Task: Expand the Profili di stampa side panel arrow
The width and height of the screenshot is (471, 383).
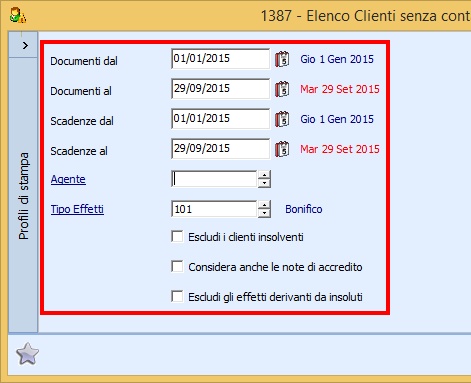Action: click(x=25, y=45)
